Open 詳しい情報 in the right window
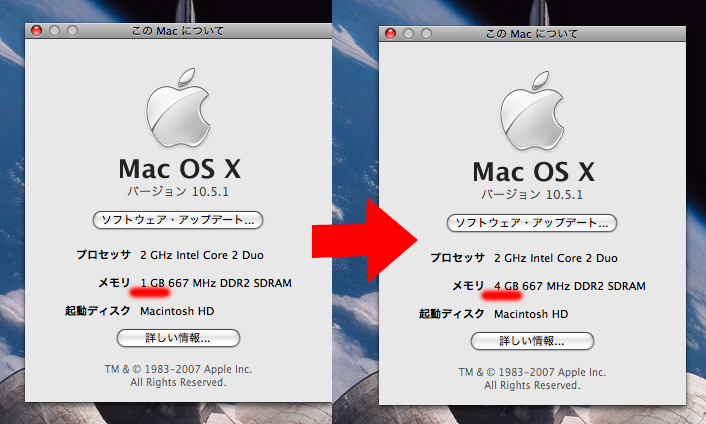706x424 pixels. [x=532, y=341]
